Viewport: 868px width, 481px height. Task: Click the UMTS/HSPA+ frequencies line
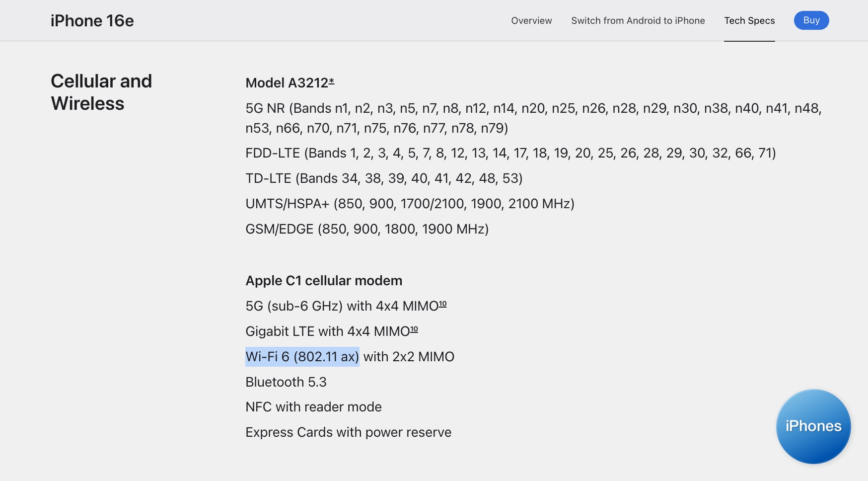coord(410,204)
